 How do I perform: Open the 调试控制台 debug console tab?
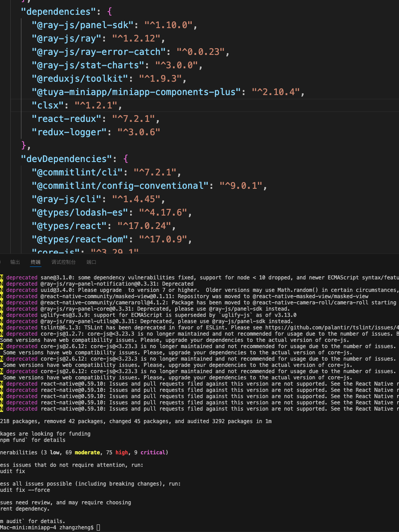[63, 262]
